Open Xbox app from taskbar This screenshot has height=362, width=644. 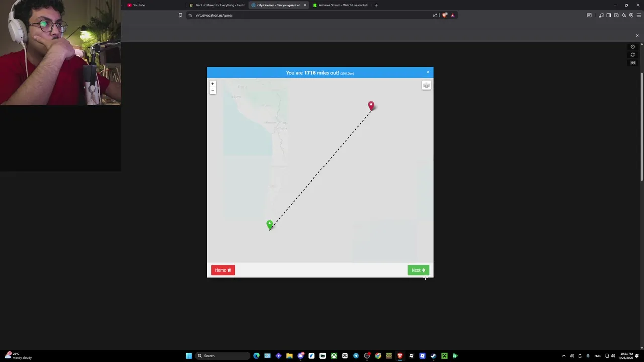click(334, 356)
